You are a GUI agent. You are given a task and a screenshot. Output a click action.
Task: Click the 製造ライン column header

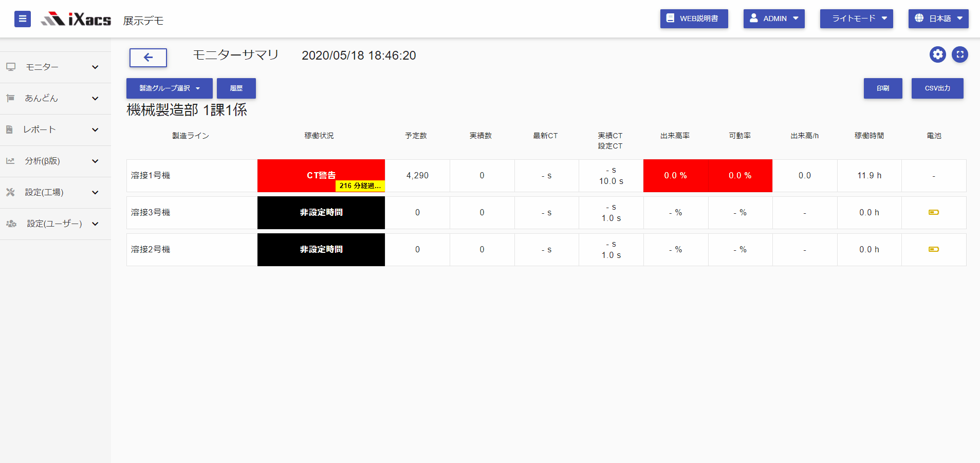coord(191,136)
